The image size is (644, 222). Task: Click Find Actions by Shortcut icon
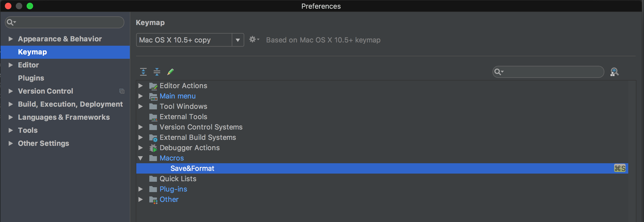click(x=614, y=72)
